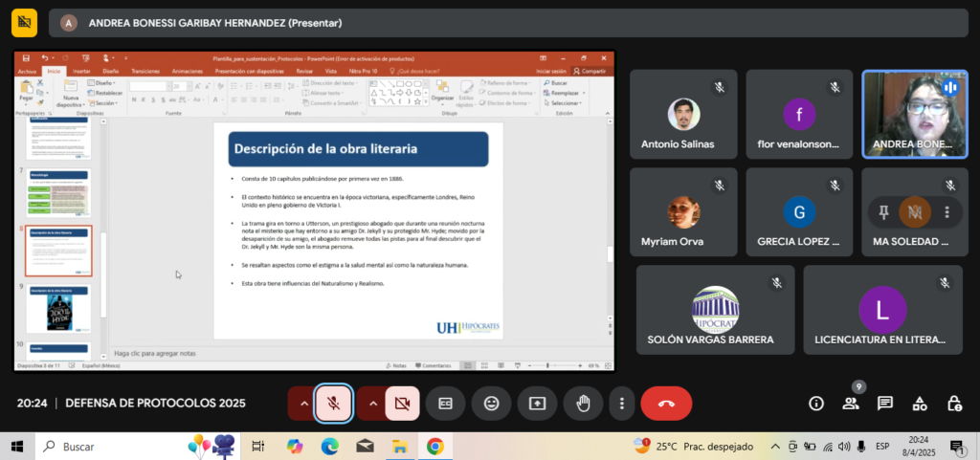Expand video settings arrow beside camera
The image size is (980, 460).
coord(373,404)
